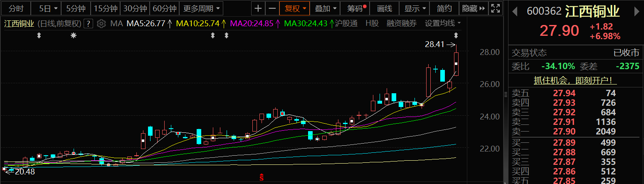Open the 更多周期 more periods dropdown

coord(202,8)
